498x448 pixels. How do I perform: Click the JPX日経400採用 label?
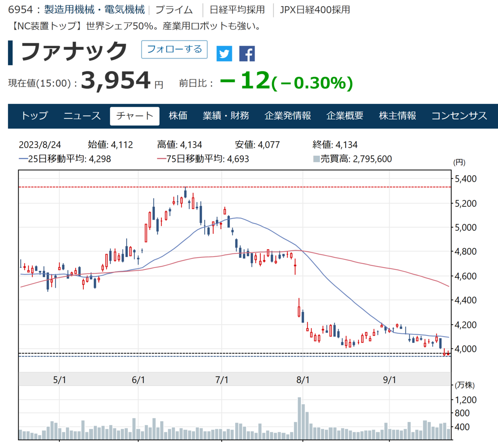pyautogui.click(x=315, y=10)
